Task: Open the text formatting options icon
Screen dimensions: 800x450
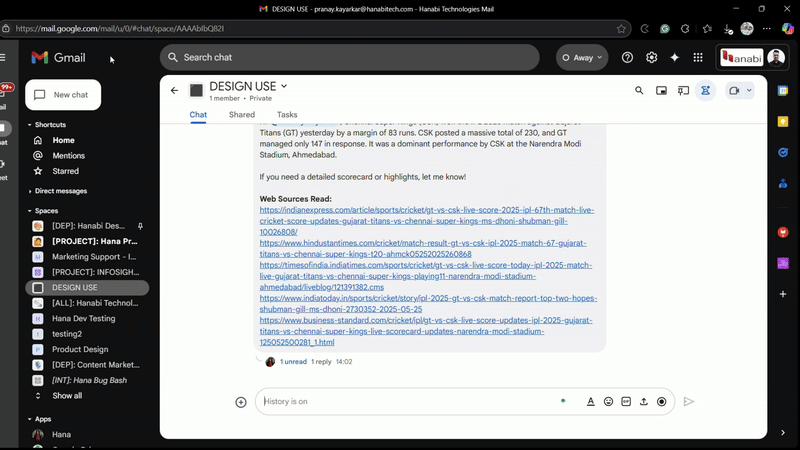Action: click(590, 402)
